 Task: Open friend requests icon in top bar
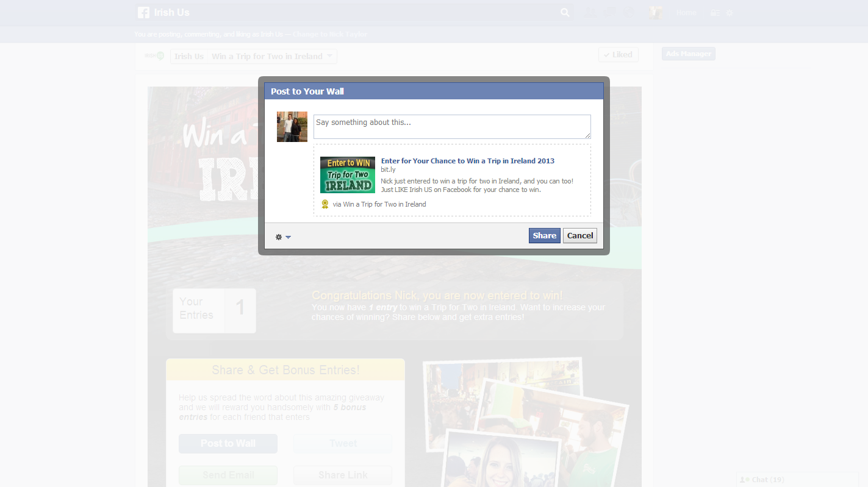point(589,12)
